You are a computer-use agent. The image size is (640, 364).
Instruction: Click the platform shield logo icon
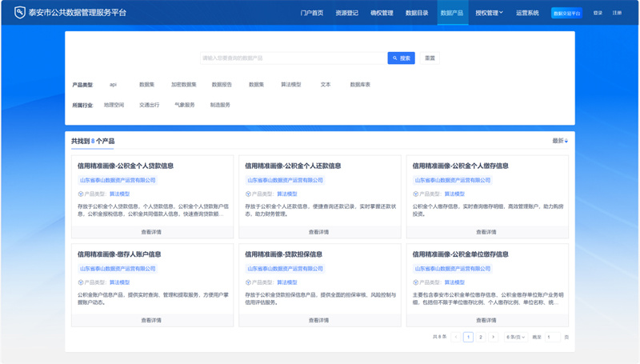pyautogui.click(x=20, y=13)
